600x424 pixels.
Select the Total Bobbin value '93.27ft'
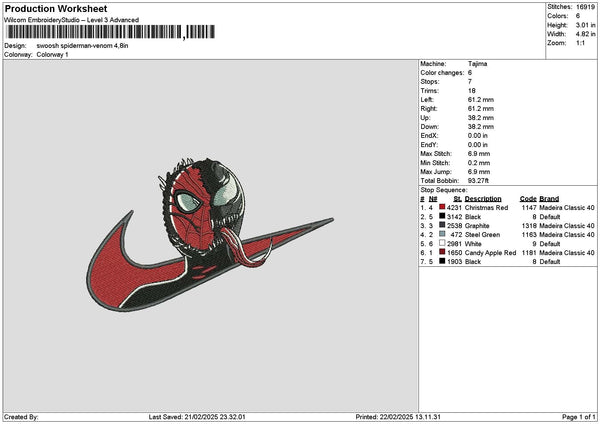[x=478, y=181]
